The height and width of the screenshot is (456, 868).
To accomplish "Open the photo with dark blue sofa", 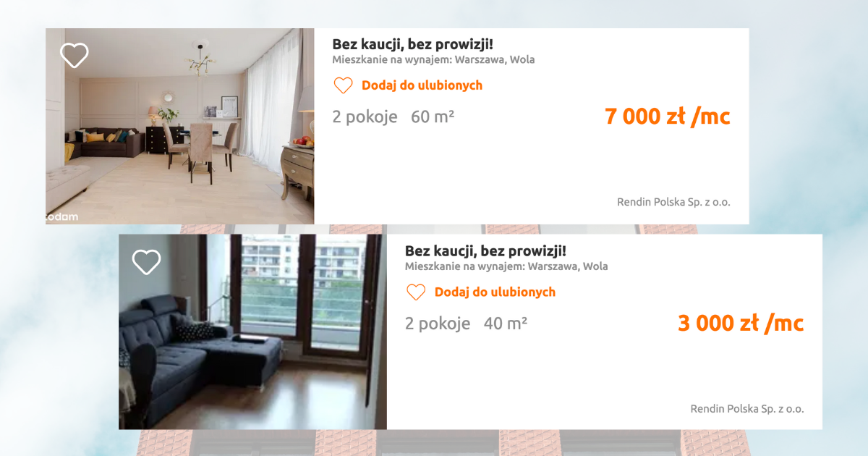I will click(253, 332).
